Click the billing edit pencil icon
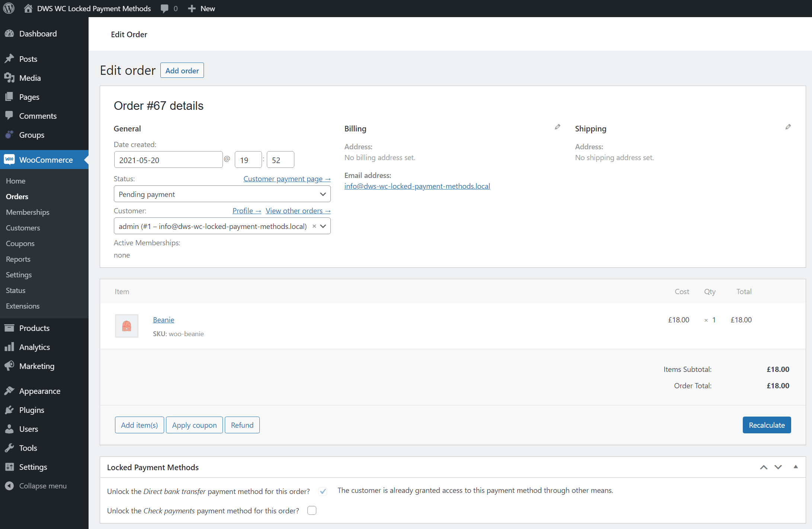812x529 pixels. (557, 127)
